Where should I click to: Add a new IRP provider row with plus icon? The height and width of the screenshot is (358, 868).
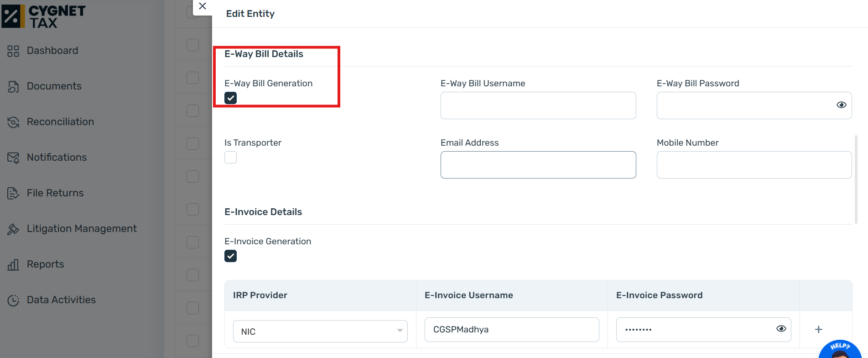click(819, 329)
